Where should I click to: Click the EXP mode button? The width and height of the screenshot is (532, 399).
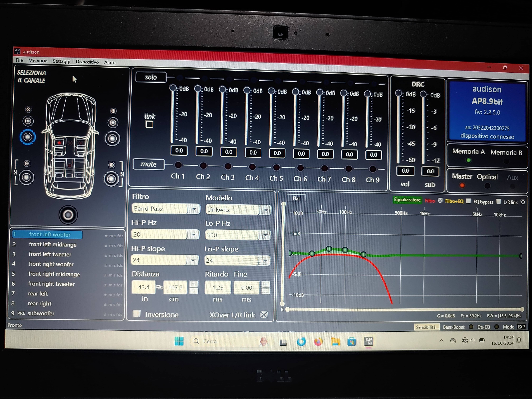pos(521,327)
